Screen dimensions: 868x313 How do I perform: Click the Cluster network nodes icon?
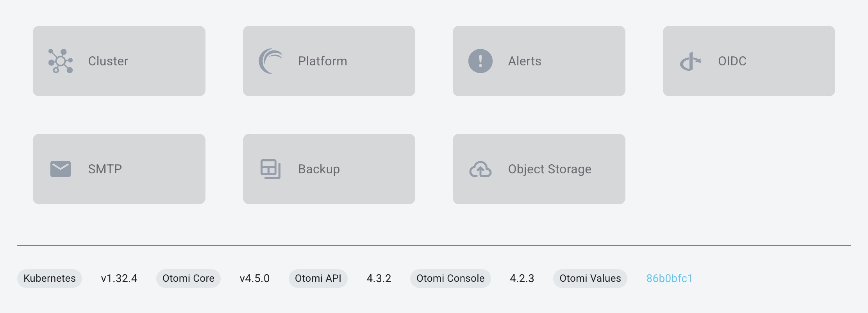click(61, 61)
